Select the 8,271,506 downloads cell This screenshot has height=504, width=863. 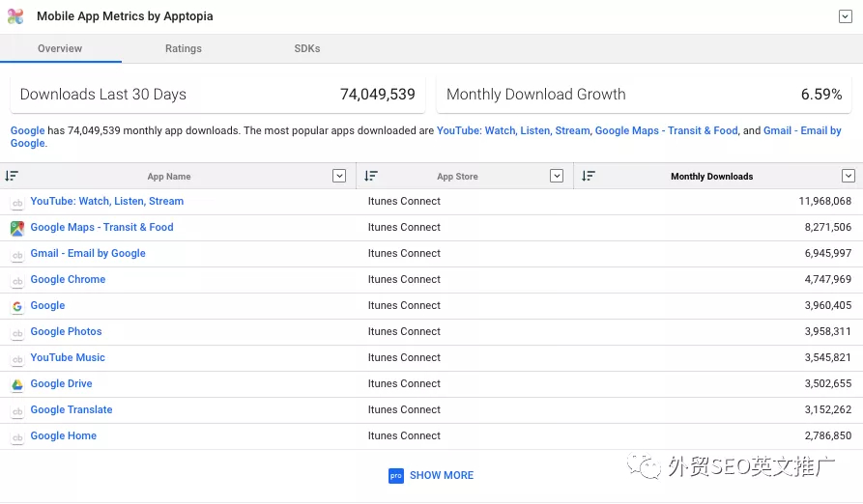coord(828,227)
